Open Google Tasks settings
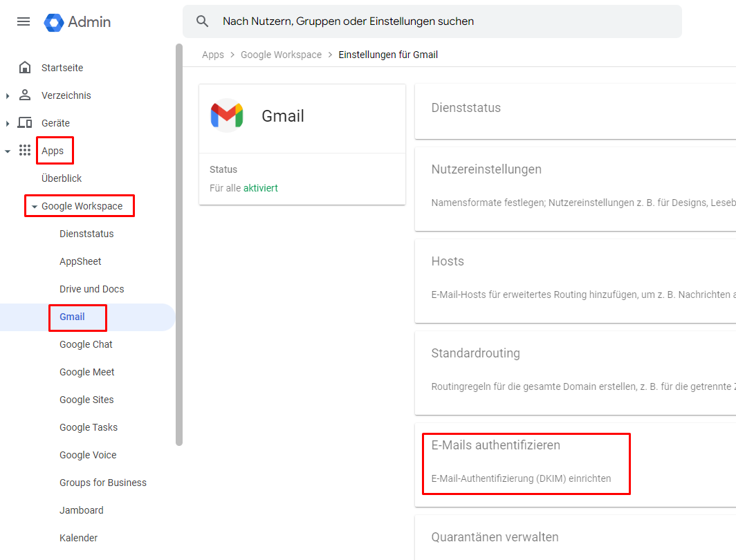This screenshot has width=736, height=560. coord(89,427)
